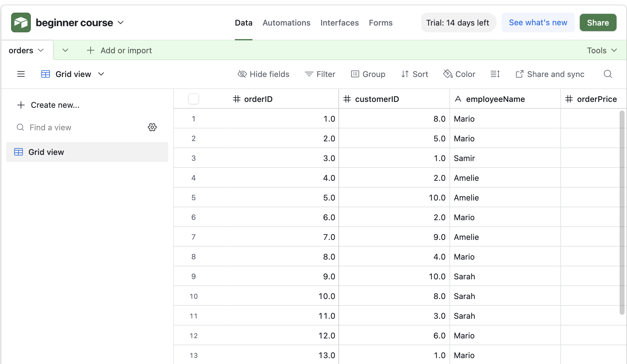Screen dimensions: 627x364
Task: Expand the Tools menu
Action: (x=602, y=50)
